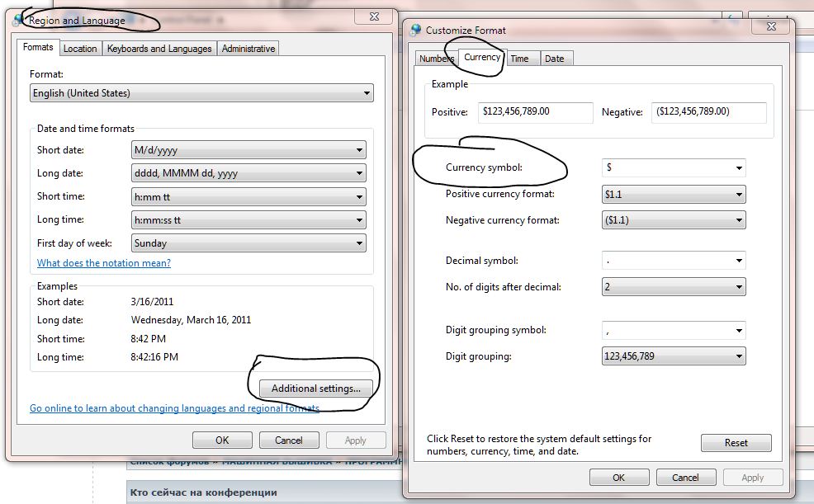The width and height of the screenshot is (814, 504).
Task: Switch to the Formats tab
Action: tap(38, 47)
